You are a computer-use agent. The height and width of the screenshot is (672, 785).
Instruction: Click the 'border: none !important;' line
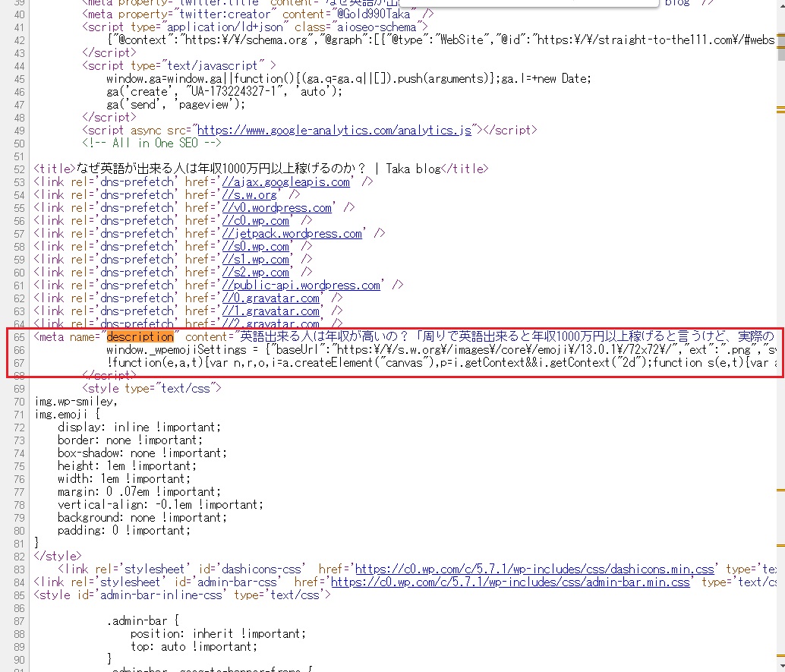point(130,440)
